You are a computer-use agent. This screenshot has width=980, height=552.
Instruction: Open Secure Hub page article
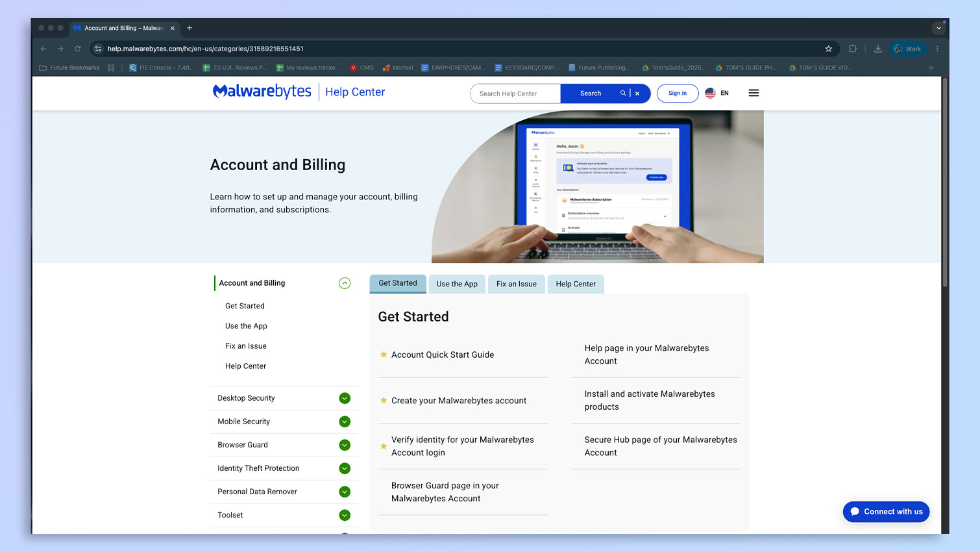(x=661, y=446)
